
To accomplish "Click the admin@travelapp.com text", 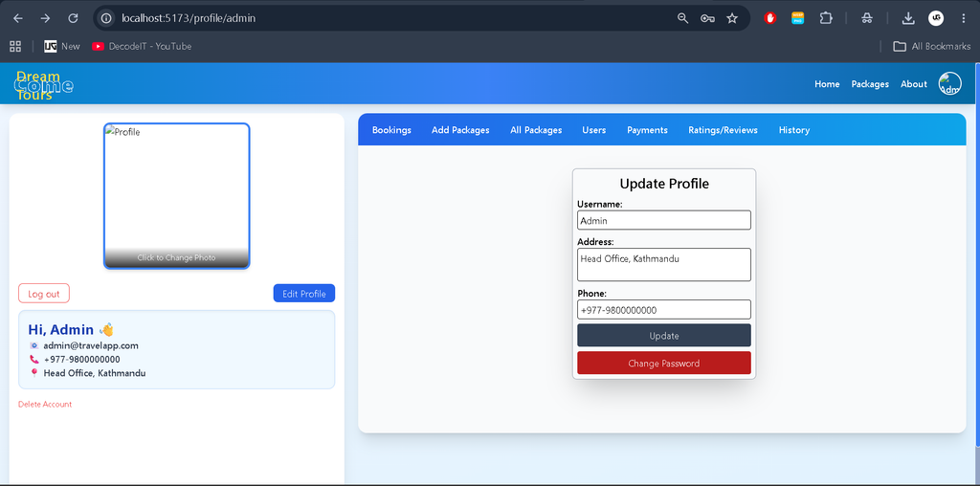I will pyautogui.click(x=91, y=345).
